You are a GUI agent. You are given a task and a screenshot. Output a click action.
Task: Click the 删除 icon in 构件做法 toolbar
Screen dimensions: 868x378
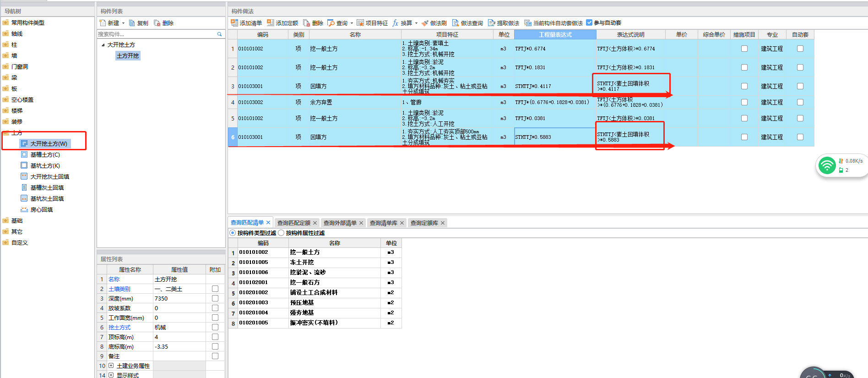307,23
